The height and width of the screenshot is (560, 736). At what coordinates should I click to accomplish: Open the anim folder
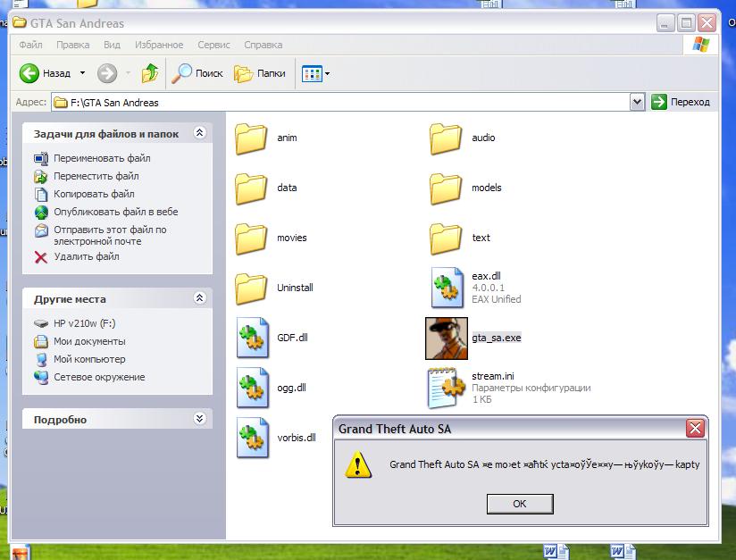[253, 138]
